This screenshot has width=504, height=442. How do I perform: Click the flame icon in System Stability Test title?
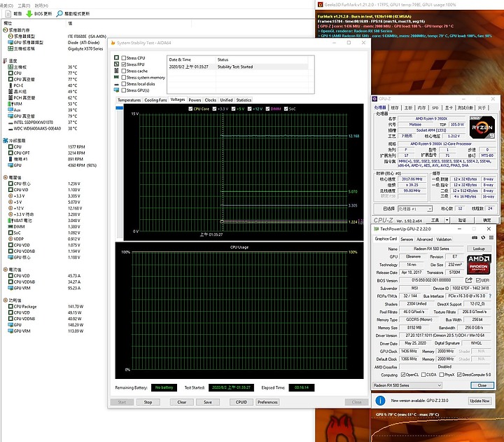[113, 43]
